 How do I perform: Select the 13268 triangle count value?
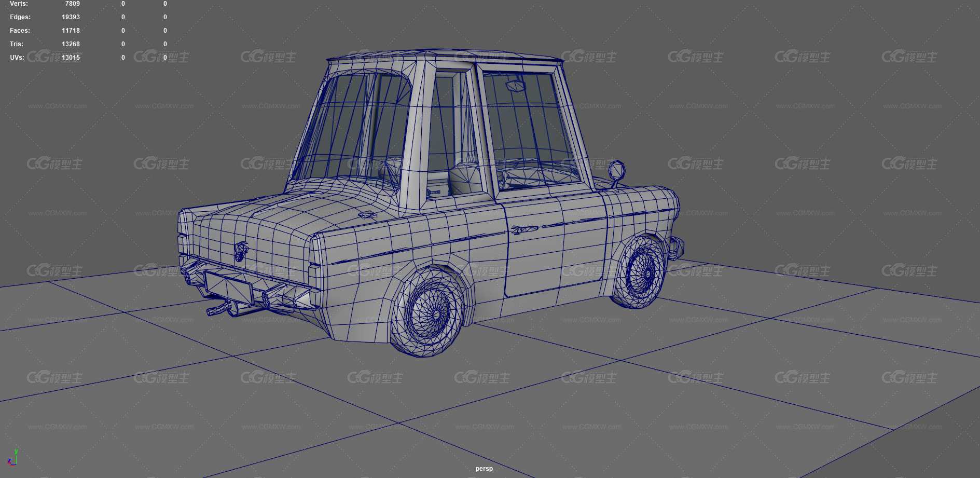pos(71,44)
